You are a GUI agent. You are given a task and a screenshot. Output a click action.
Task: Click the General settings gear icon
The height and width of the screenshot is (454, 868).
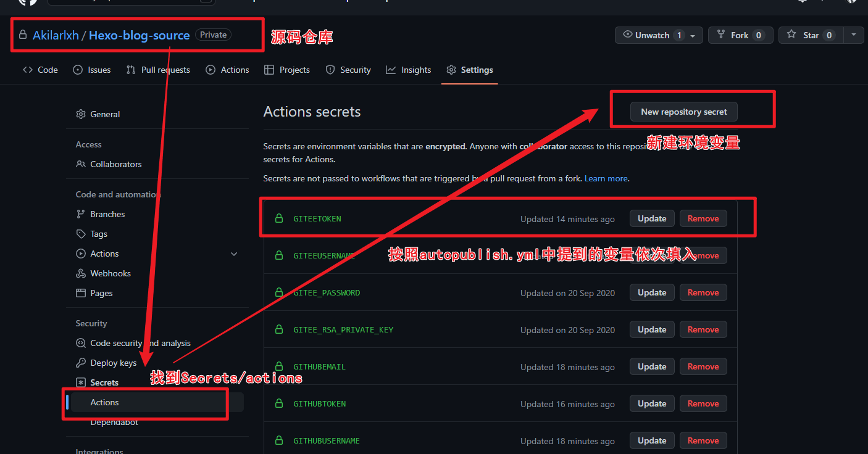(x=81, y=114)
